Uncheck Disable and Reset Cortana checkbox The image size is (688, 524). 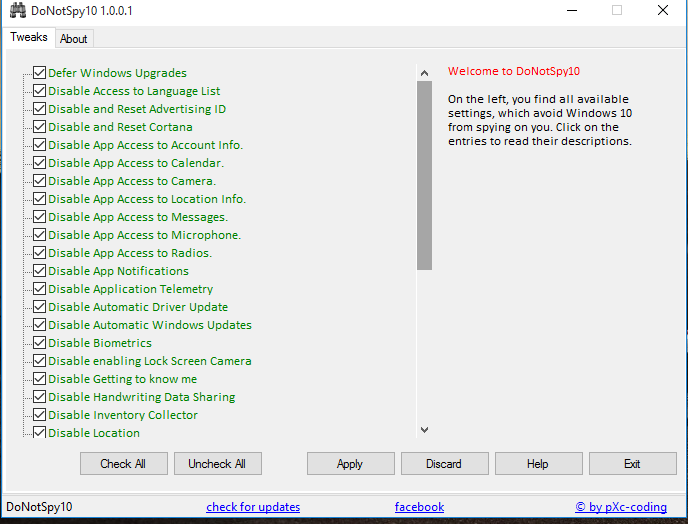[x=39, y=126]
